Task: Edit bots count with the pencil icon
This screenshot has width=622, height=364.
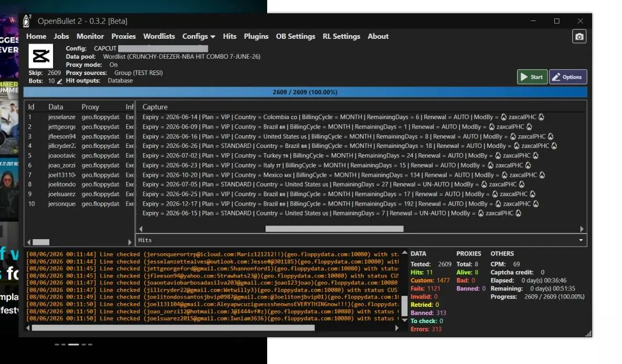Action: [x=59, y=81]
